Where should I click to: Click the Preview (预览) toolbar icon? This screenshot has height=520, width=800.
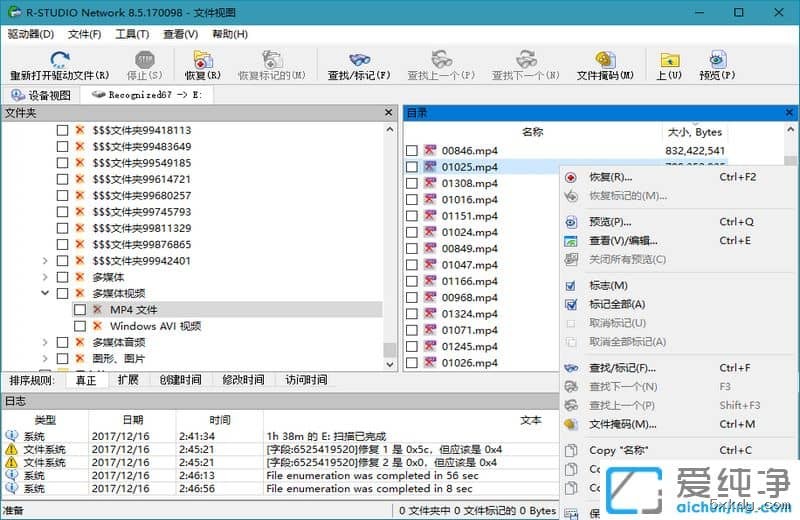717,59
